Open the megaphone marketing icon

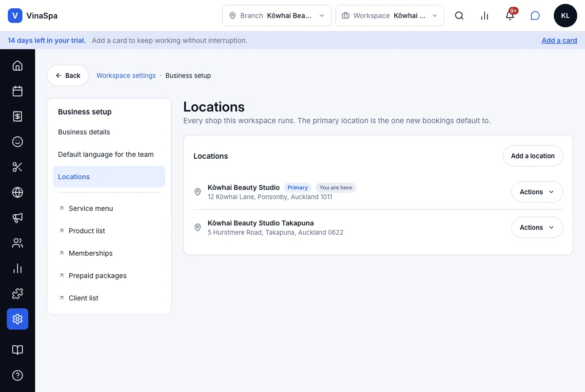(18, 218)
